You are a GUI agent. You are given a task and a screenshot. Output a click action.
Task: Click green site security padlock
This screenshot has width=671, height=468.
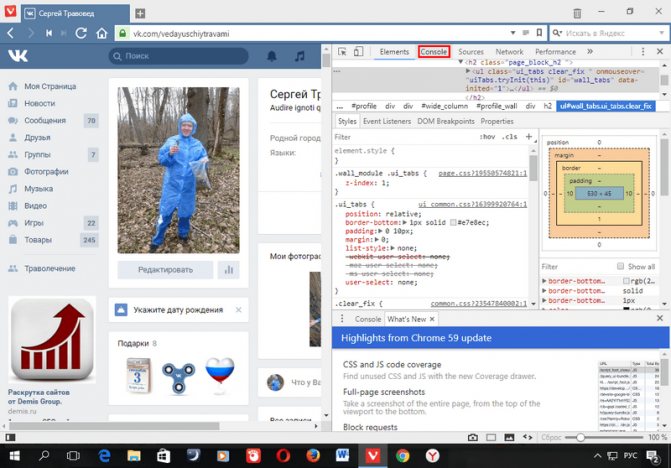[x=122, y=33]
